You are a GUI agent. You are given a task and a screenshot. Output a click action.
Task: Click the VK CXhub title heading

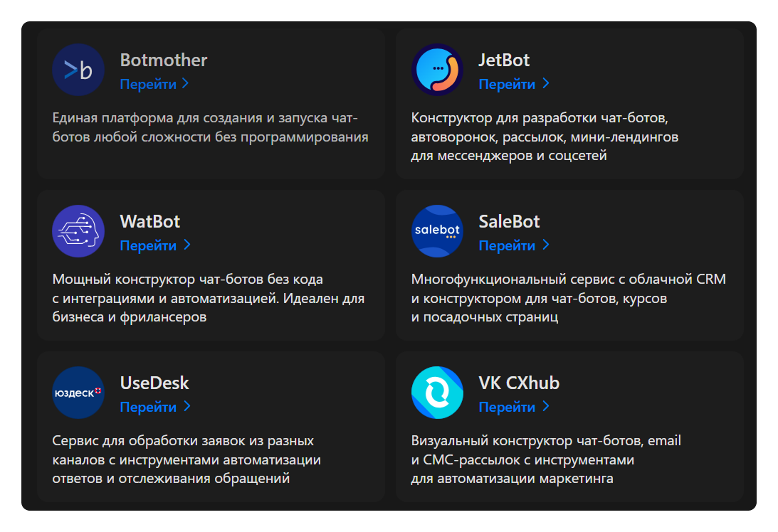[x=519, y=383]
